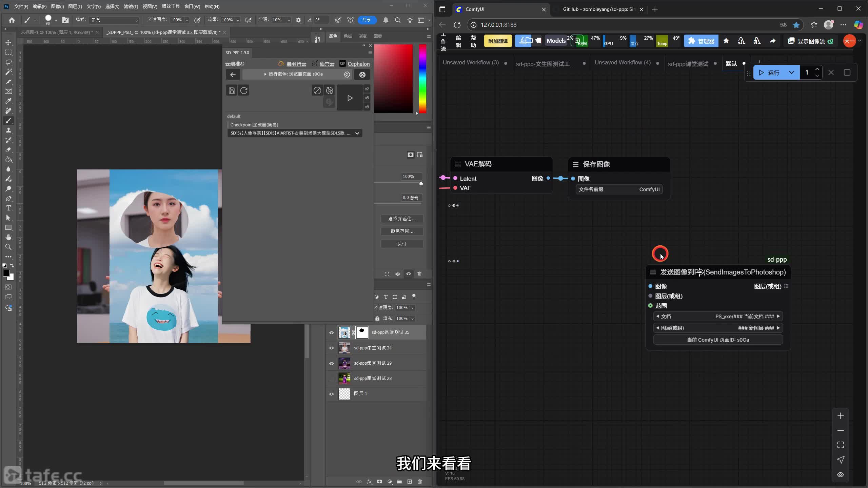Add layer mask at Layers panel bottom
This screenshot has width=868, height=488.
point(379,482)
